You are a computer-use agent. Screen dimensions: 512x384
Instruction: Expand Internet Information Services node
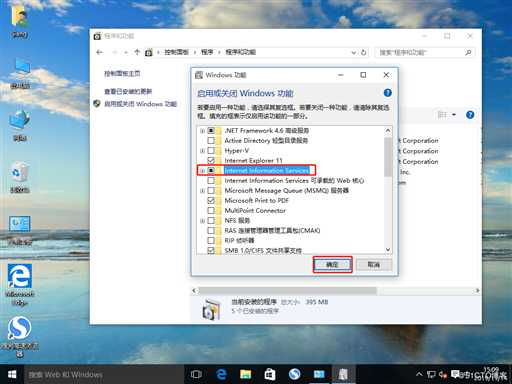tap(202, 171)
